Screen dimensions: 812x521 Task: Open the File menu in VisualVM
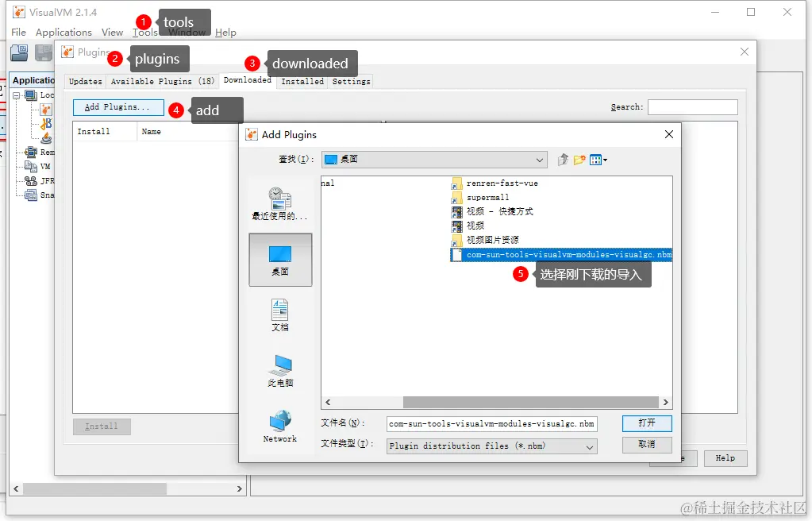click(x=18, y=32)
